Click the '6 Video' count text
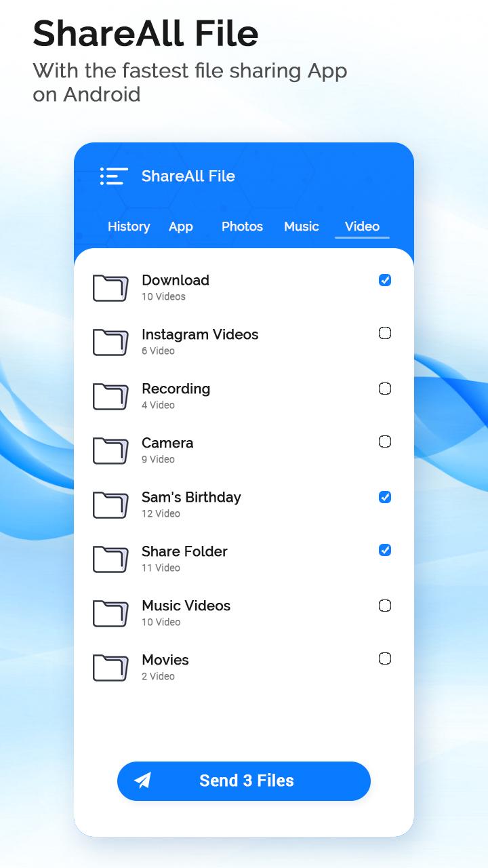 point(159,351)
